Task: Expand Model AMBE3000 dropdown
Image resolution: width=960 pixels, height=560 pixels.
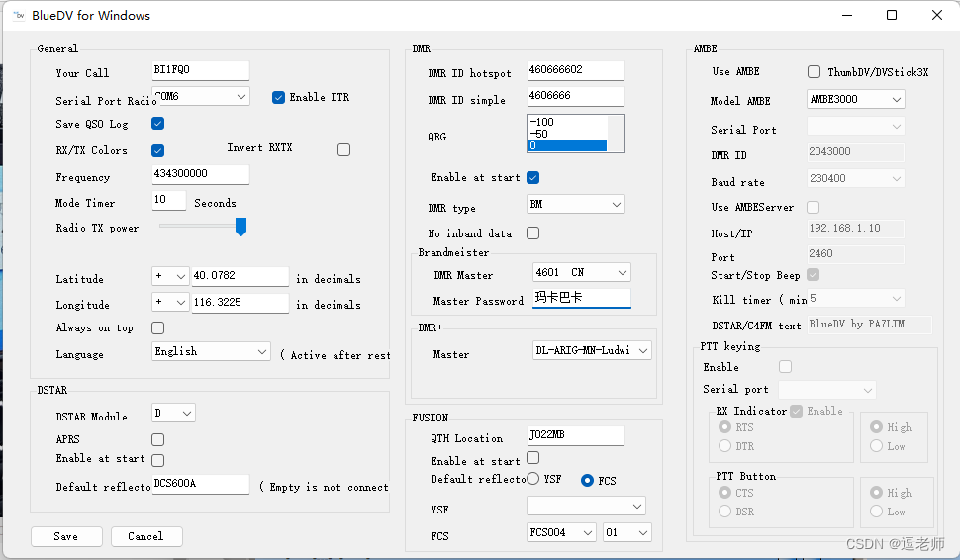Action: tap(856, 99)
